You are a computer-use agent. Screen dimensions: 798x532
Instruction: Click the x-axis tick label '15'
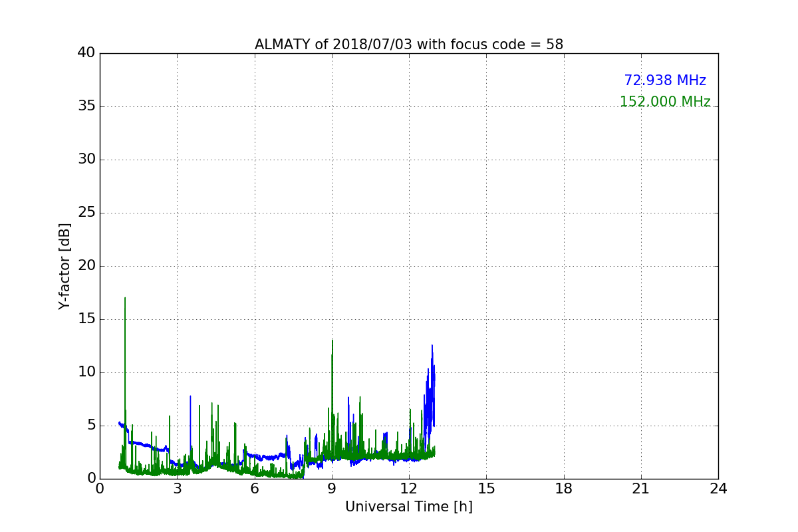pos(486,488)
